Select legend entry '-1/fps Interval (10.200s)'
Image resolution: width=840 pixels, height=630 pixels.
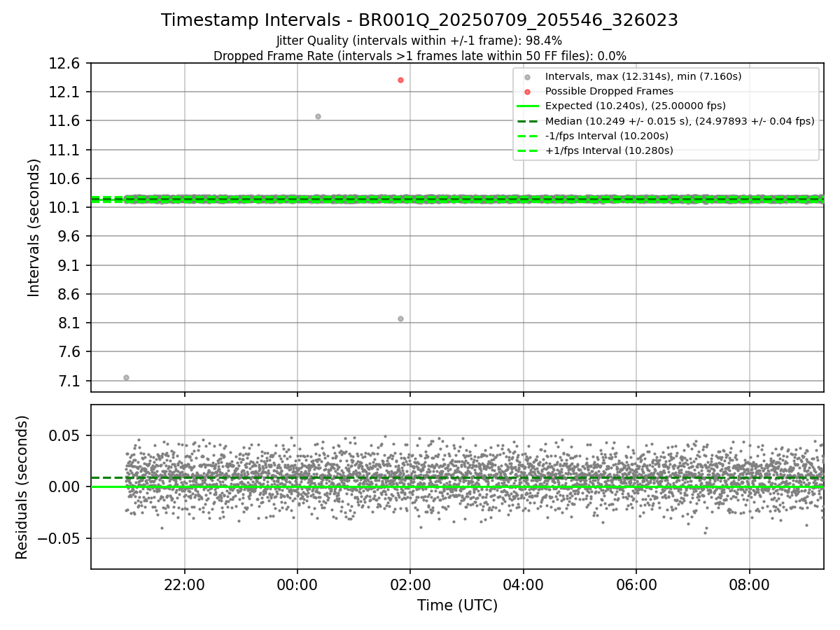click(x=606, y=135)
